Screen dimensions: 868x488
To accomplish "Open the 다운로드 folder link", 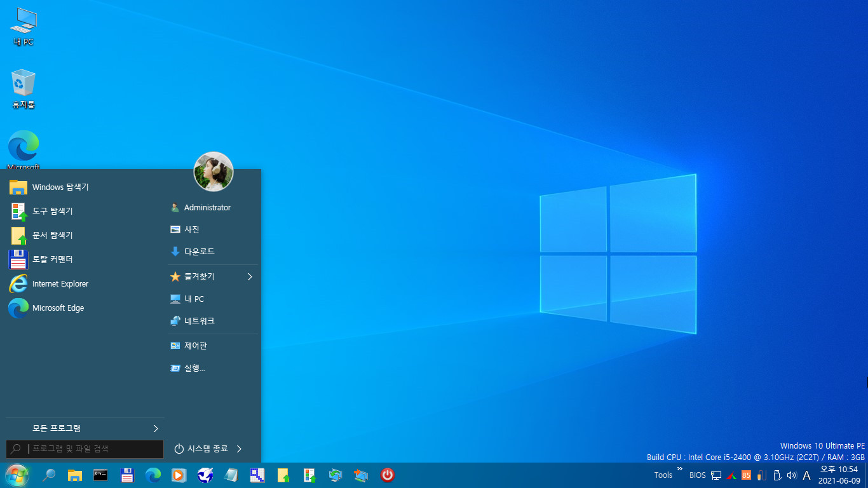I will [x=213, y=252].
